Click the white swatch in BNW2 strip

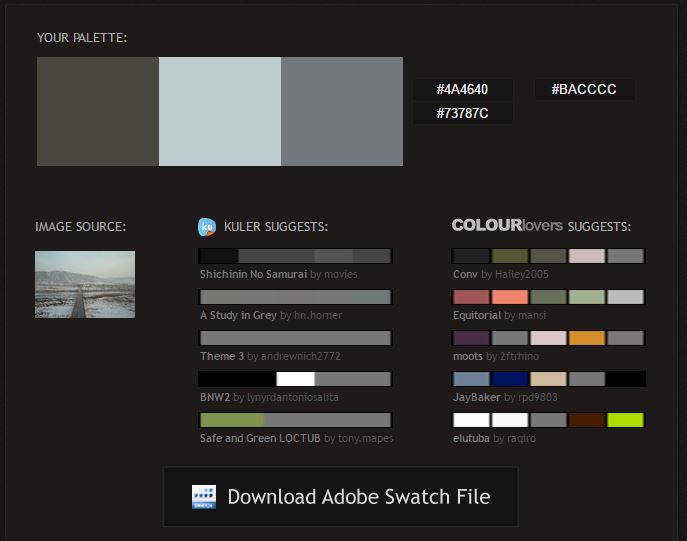pos(295,379)
